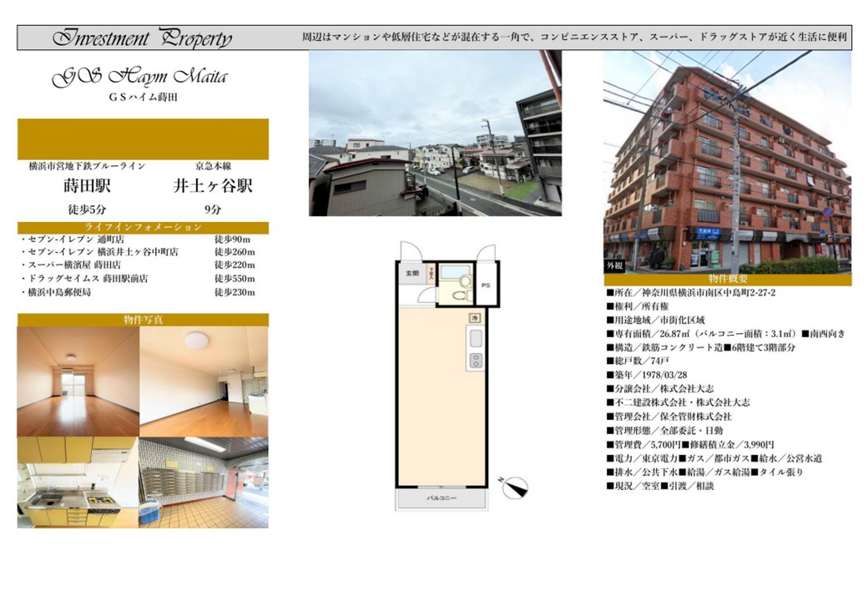Image resolution: width=868 pixels, height=601 pixels.
Task: Click the blank gold color banner
Action: [x=143, y=139]
